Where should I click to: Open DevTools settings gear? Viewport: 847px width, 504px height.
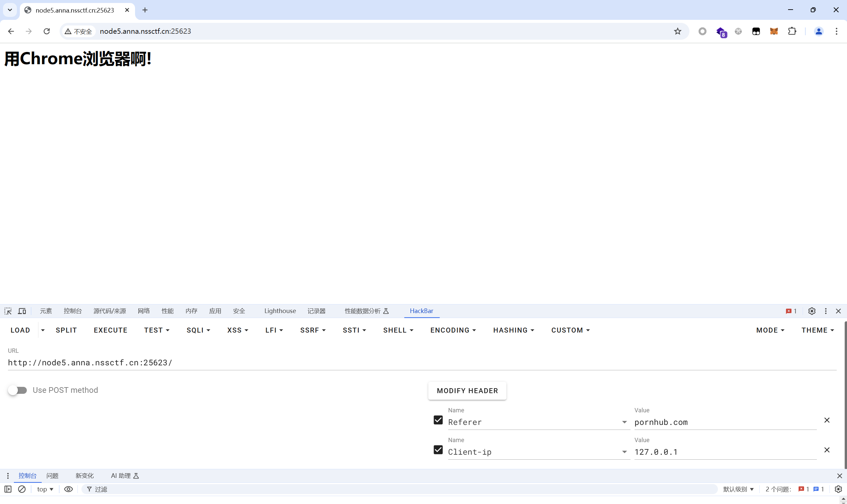[812, 311]
